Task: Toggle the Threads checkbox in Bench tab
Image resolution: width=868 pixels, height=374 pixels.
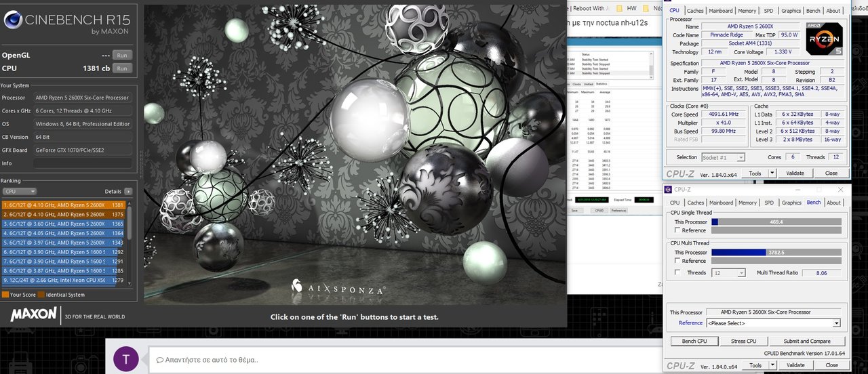Action: 677,272
